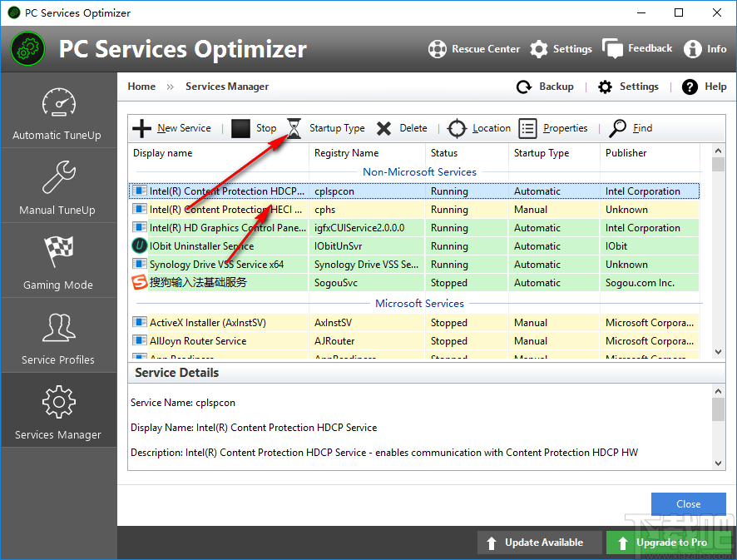The height and width of the screenshot is (560, 737).
Task: Switch to Gaming Mode in the sidebar
Action: (x=59, y=260)
